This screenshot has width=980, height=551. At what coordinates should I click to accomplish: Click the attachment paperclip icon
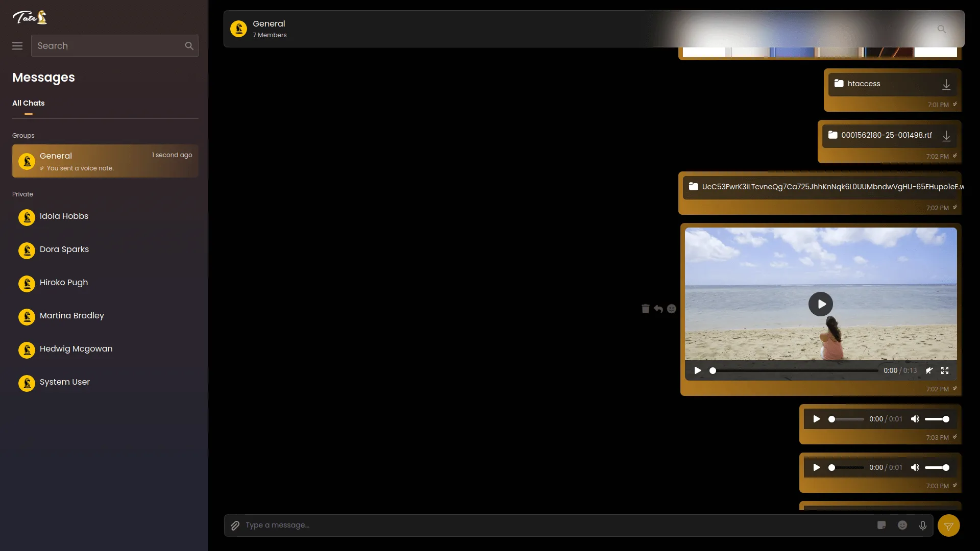[x=235, y=525]
